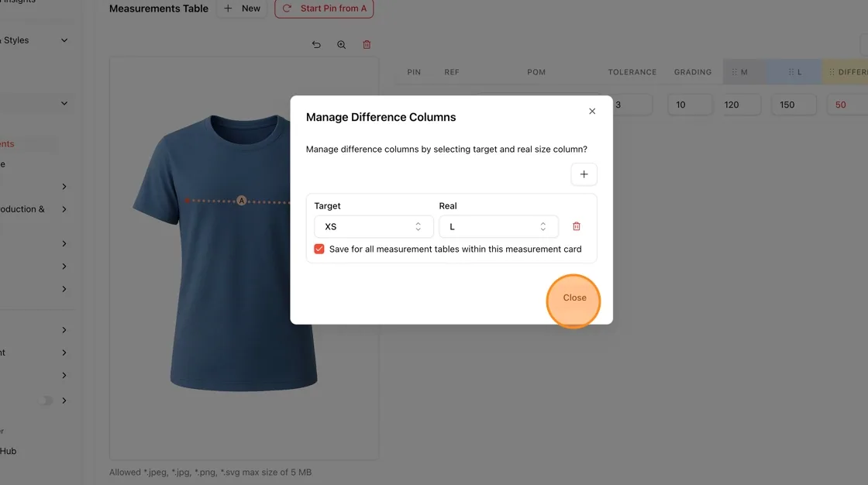Grab the drag handle of the L column
The width and height of the screenshot is (868, 485).
(791, 72)
